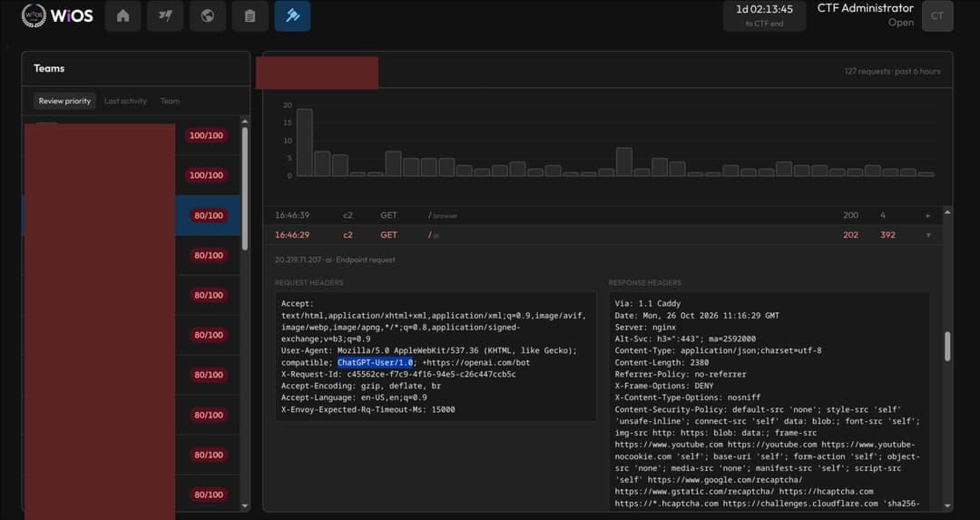Open the CT user avatar
980x520 pixels.
tap(936, 16)
